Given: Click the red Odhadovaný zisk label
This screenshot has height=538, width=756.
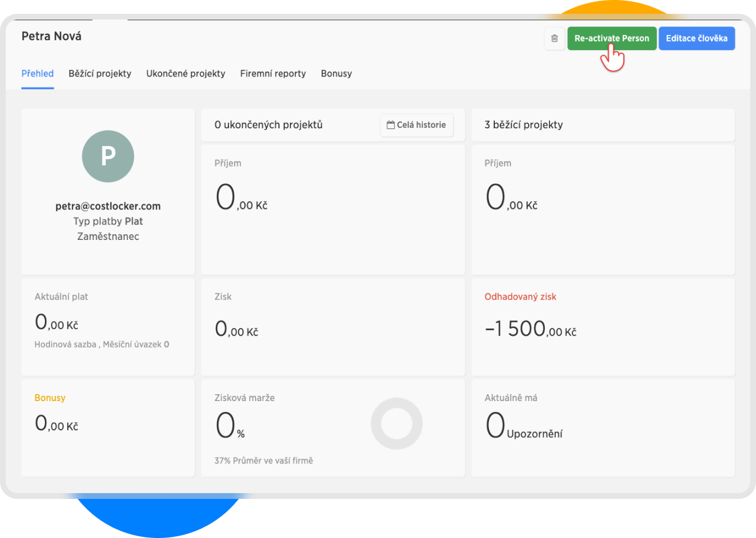Looking at the screenshot, I should (x=520, y=297).
